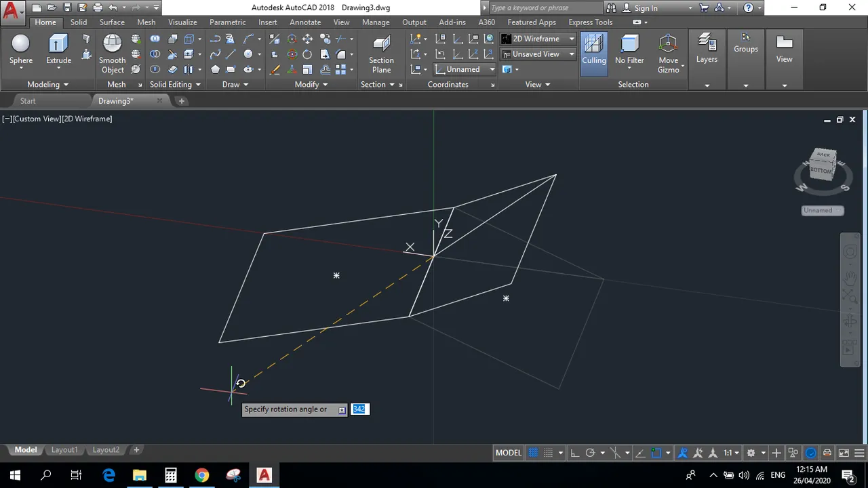Click the 2D Wireframe viewport label
Viewport: 868px width, 488px height.
87,119
